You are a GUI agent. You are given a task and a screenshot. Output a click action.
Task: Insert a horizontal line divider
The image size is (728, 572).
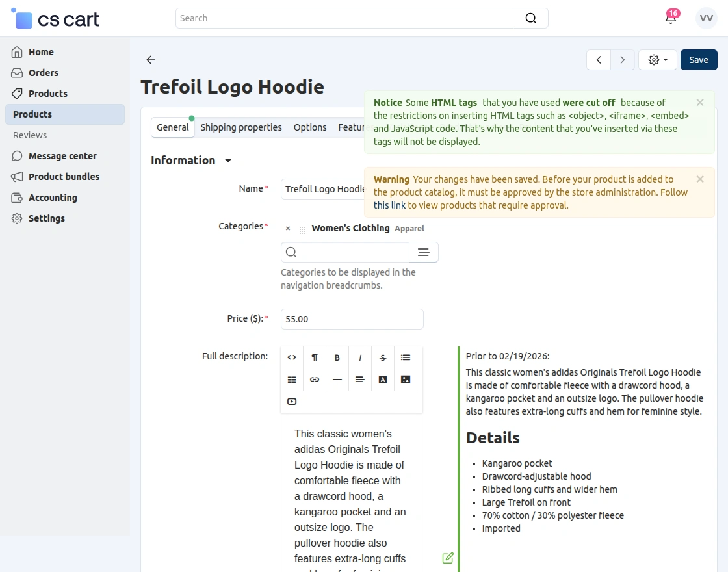(337, 379)
